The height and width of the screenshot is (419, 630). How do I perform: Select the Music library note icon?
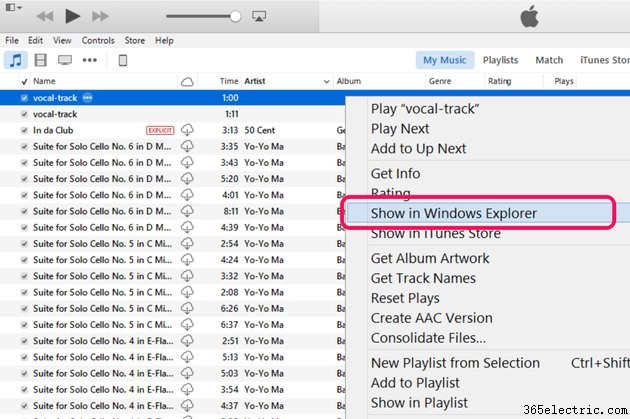[x=16, y=60]
